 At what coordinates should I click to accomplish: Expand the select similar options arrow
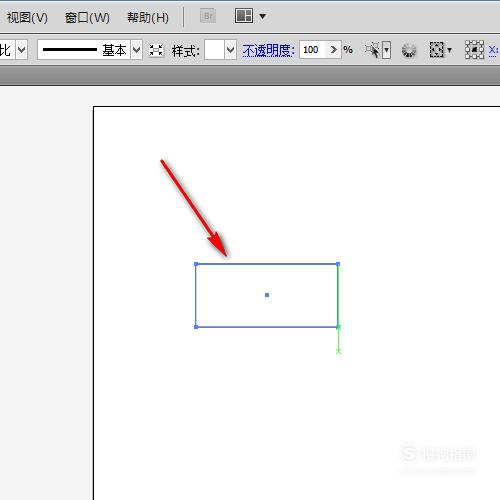pos(386,50)
